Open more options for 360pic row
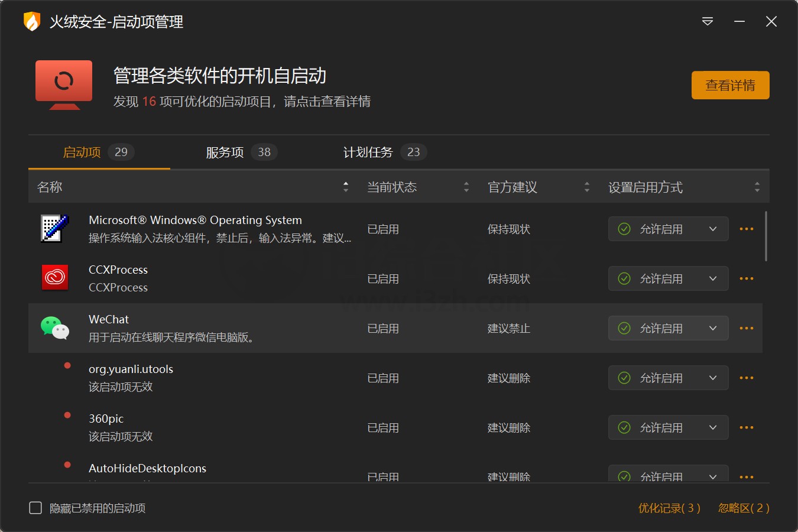The image size is (798, 532). click(x=747, y=427)
